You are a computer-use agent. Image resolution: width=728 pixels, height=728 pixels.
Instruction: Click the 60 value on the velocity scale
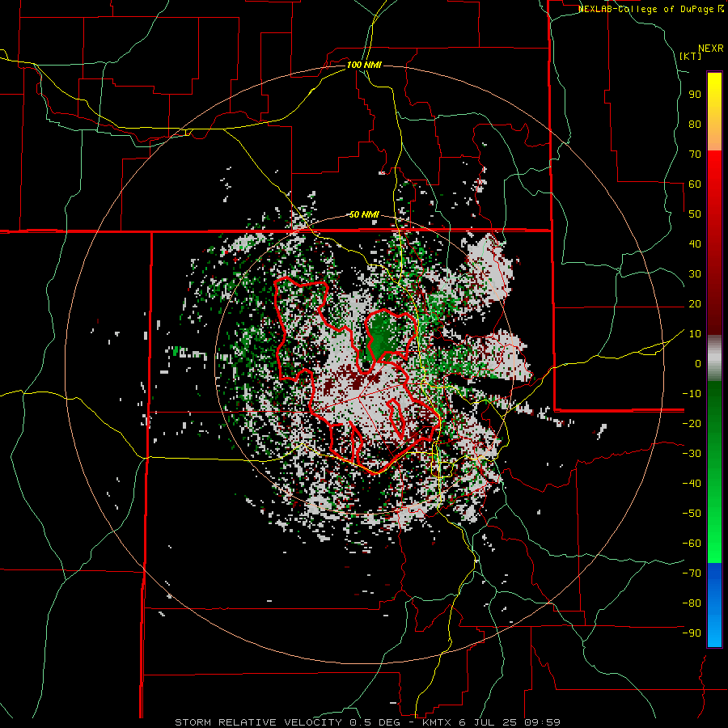(695, 184)
